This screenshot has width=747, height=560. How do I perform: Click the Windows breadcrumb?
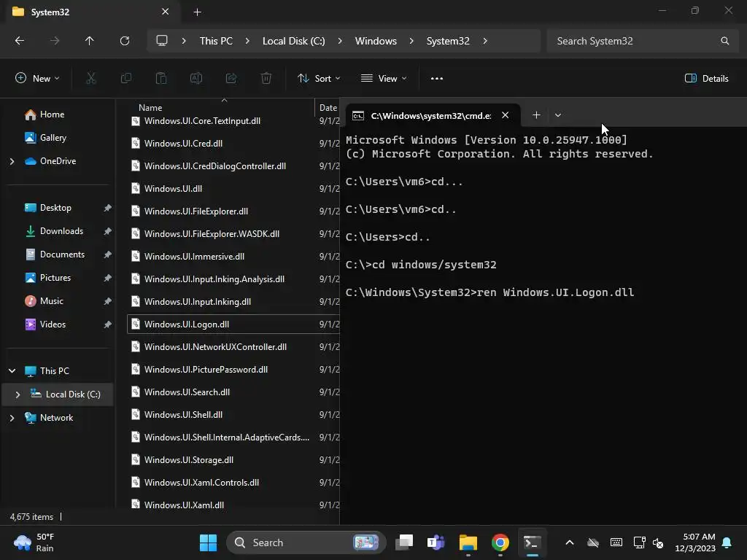[x=376, y=41]
